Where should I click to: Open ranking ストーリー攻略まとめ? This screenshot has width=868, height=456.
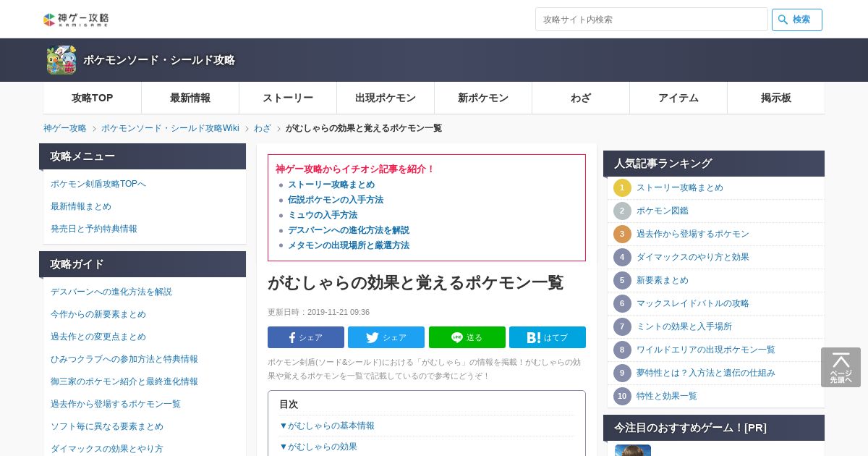click(680, 187)
